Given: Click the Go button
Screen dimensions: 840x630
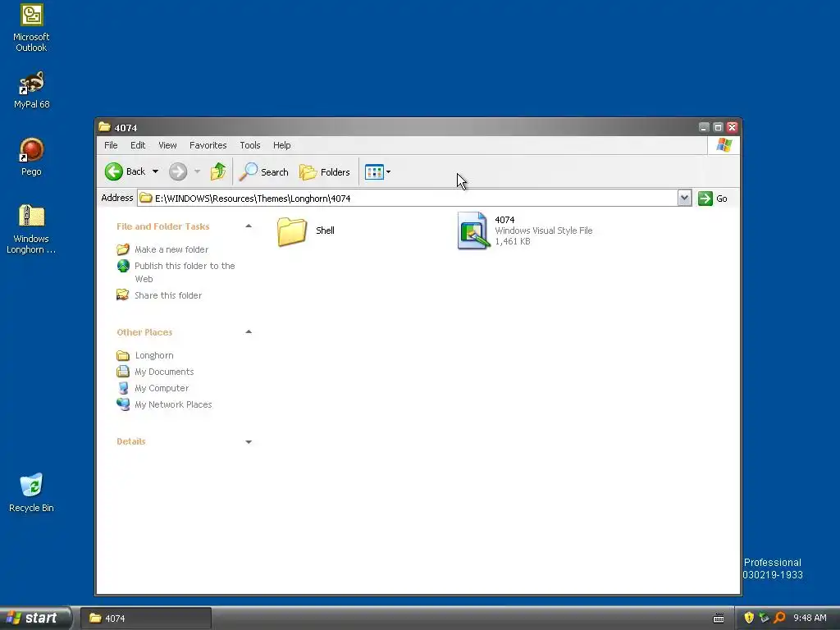Looking at the screenshot, I should pos(713,199).
